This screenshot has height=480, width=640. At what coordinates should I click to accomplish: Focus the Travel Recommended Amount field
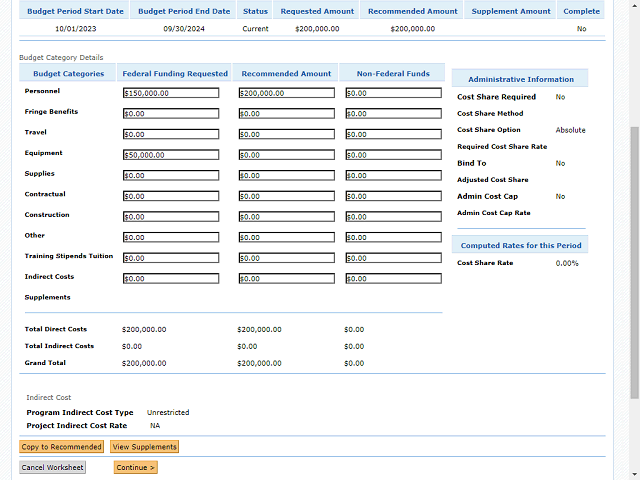(287, 134)
